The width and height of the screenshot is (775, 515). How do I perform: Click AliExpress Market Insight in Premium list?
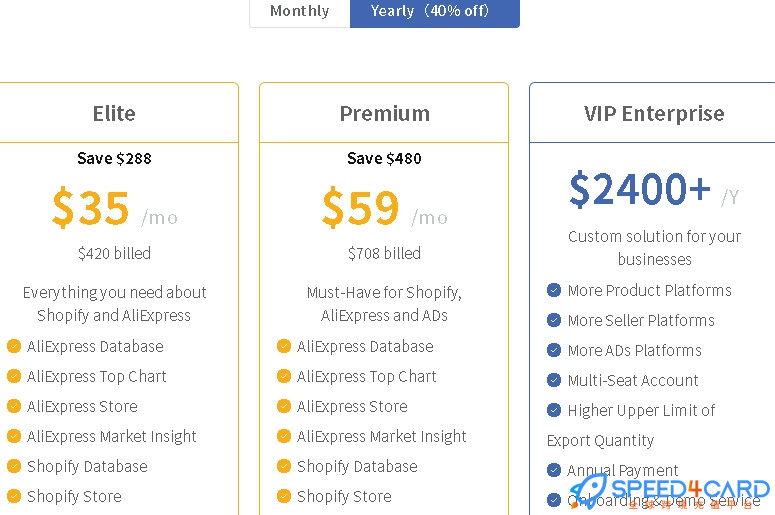pos(382,436)
